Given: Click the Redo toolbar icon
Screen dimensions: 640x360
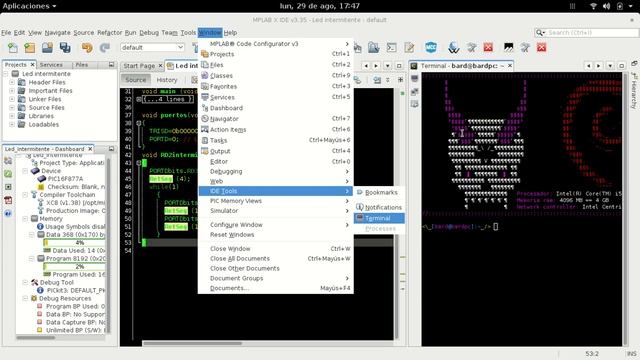Looking at the screenshot, I should pyautogui.click(x=105, y=48).
